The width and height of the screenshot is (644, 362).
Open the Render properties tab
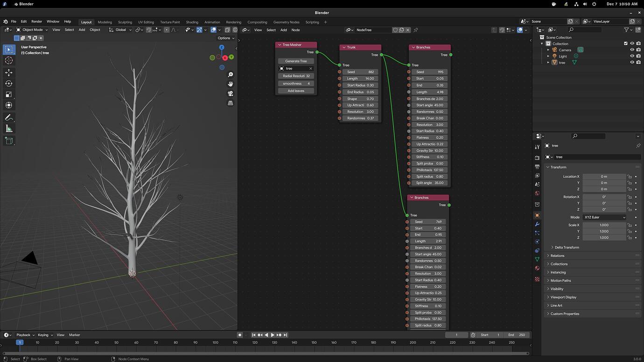pyautogui.click(x=537, y=158)
